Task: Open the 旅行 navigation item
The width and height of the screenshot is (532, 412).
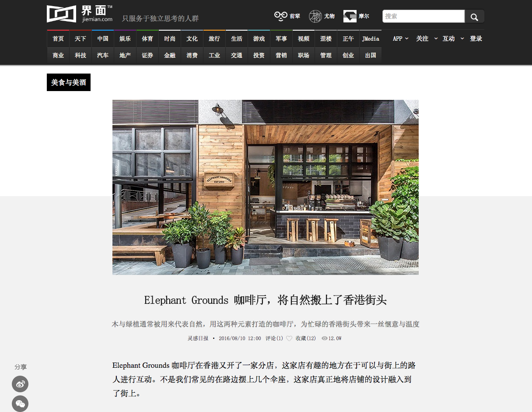Action: [214, 39]
